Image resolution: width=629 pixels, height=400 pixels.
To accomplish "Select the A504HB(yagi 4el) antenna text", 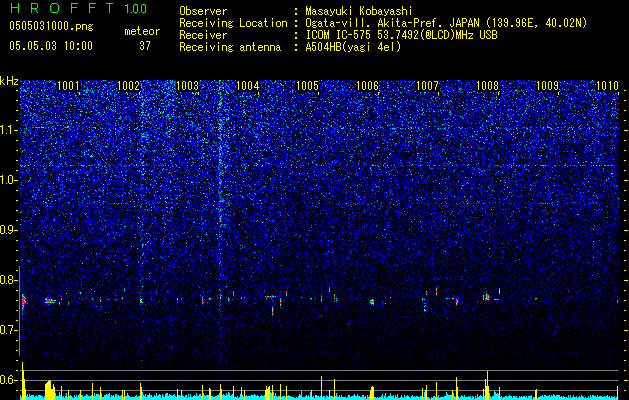I will pos(353,47).
